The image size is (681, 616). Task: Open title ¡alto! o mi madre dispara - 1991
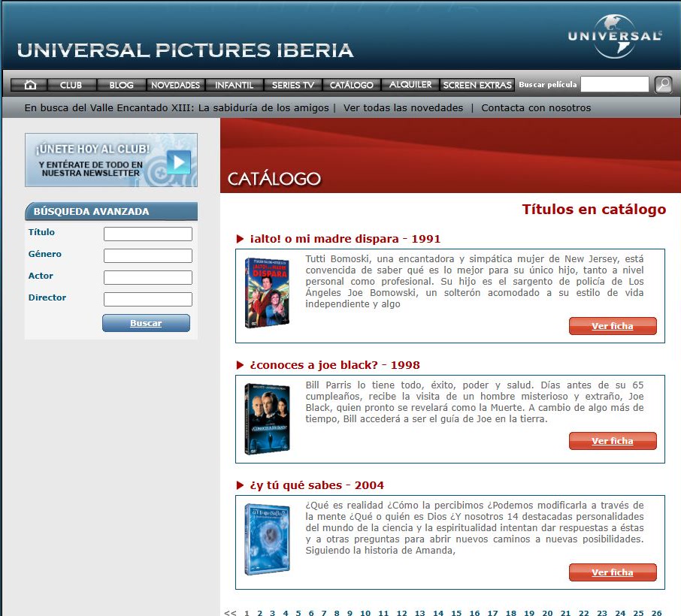(x=345, y=239)
